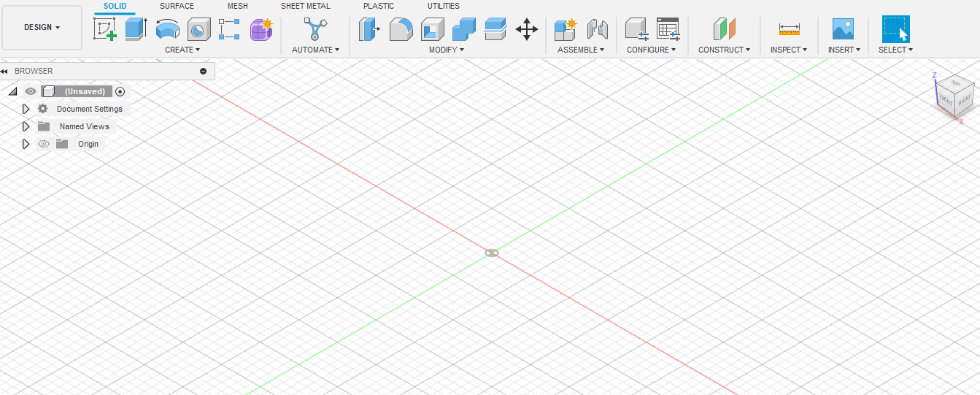This screenshot has width=980, height=395.
Task: Open the CREATE dropdown menu
Action: tap(182, 50)
